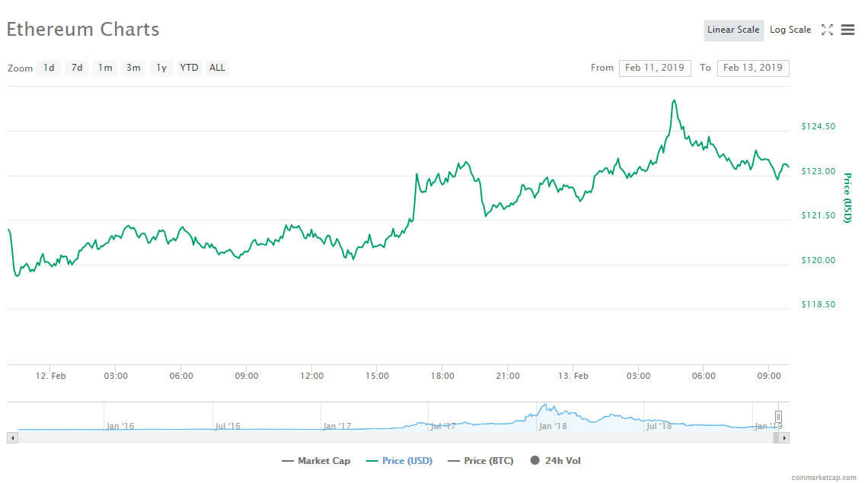Click the 21:00 time axis label
This screenshot has width=868, height=483.
point(508,377)
